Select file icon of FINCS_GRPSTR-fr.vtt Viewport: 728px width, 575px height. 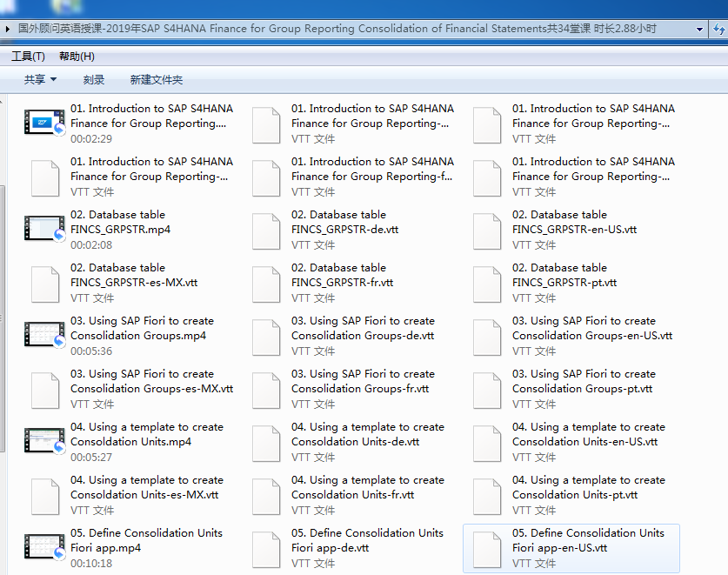(266, 284)
